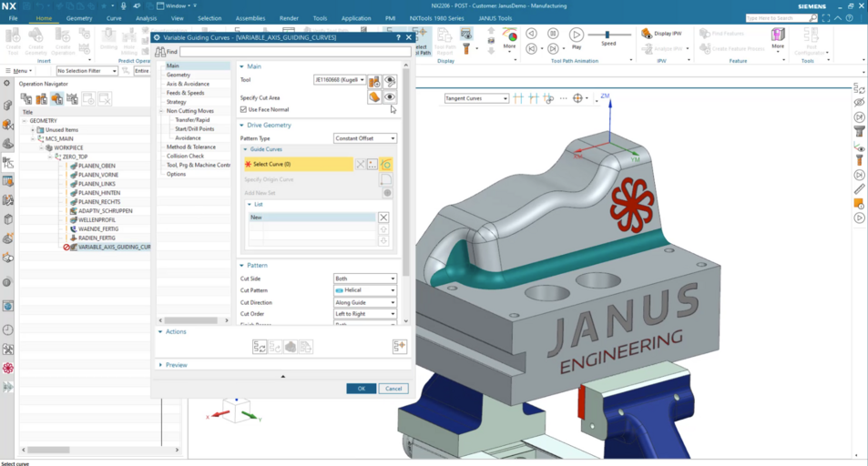Collapse the Drive Geometry section
Viewport: 868px width, 466px height.
pyautogui.click(x=242, y=125)
